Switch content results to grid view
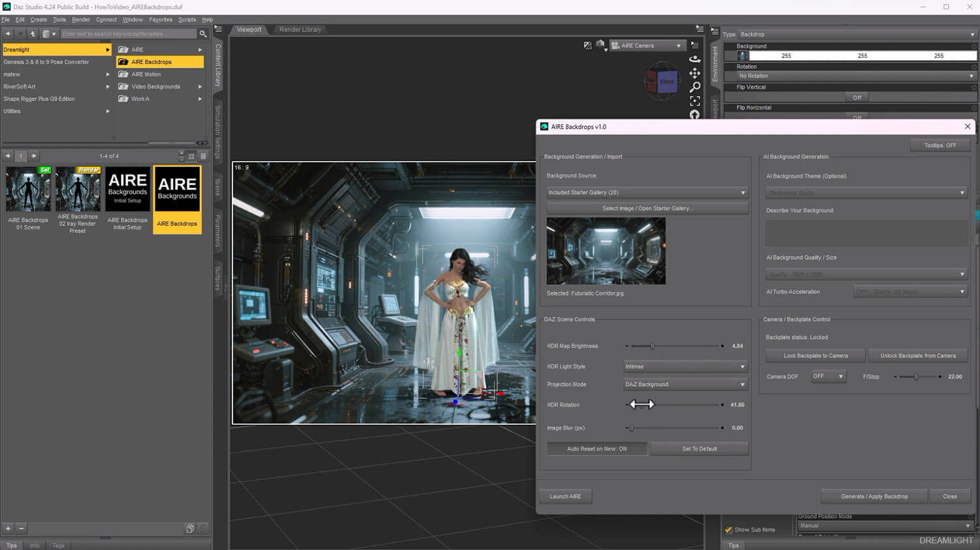This screenshot has height=550, width=980. click(x=191, y=156)
